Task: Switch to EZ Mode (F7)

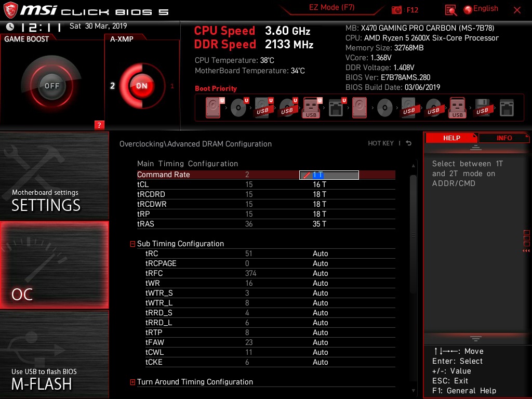Action: tap(332, 7)
